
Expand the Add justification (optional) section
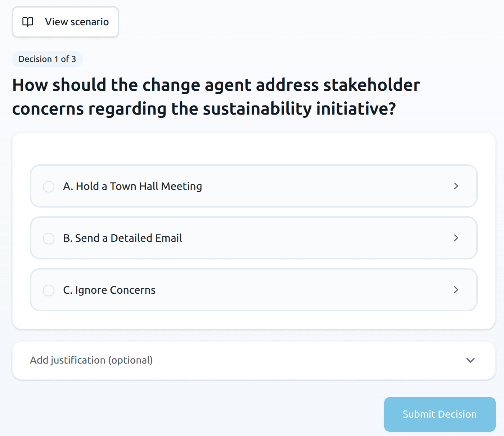tap(91, 360)
